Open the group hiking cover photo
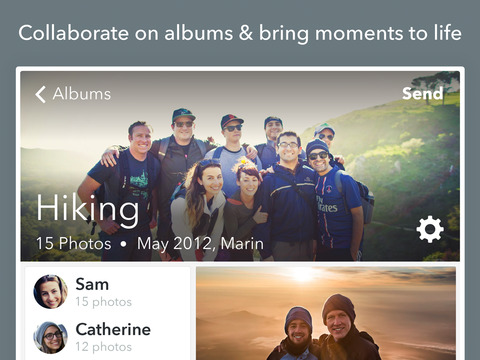 (x=240, y=166)
